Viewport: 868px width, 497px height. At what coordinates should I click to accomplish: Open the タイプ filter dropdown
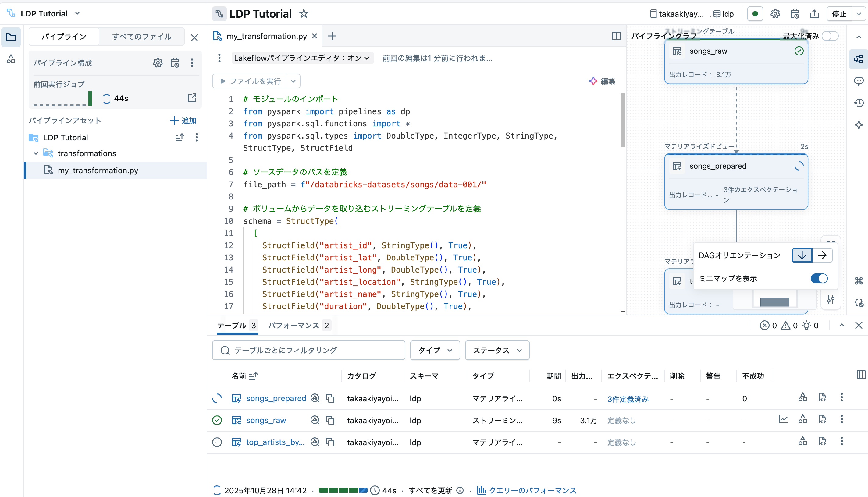(435, 350)
